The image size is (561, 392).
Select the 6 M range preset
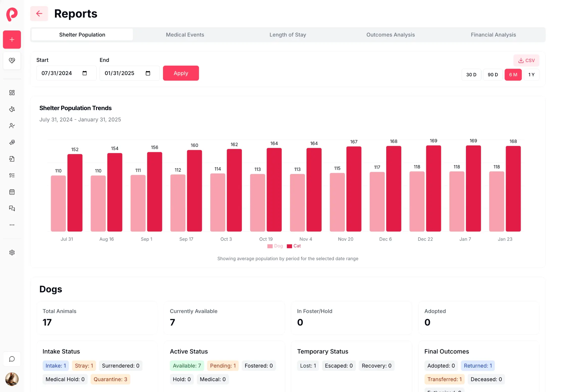coord(513,75)
